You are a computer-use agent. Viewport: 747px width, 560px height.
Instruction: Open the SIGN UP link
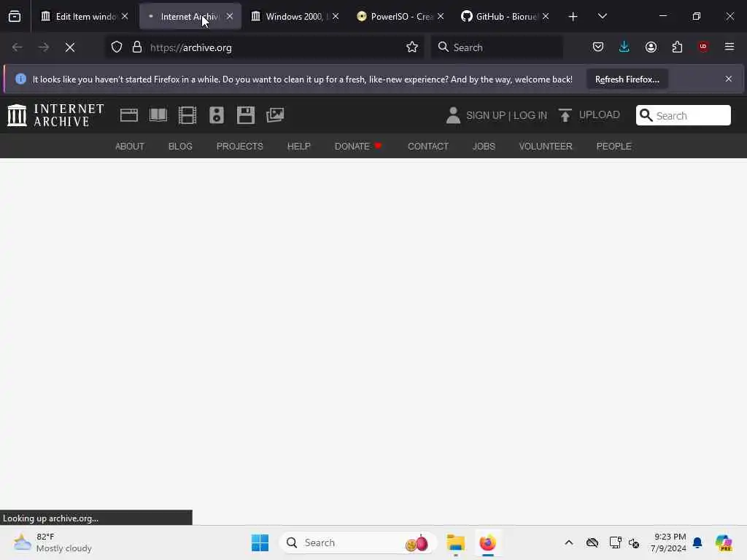(485, 115)
